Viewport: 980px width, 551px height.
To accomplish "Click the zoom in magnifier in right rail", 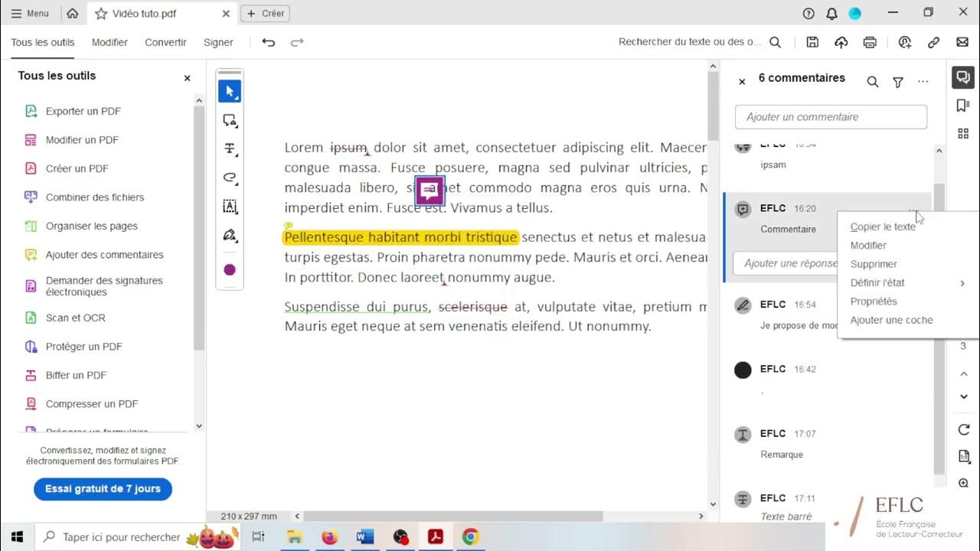I will tap(964, 483).
